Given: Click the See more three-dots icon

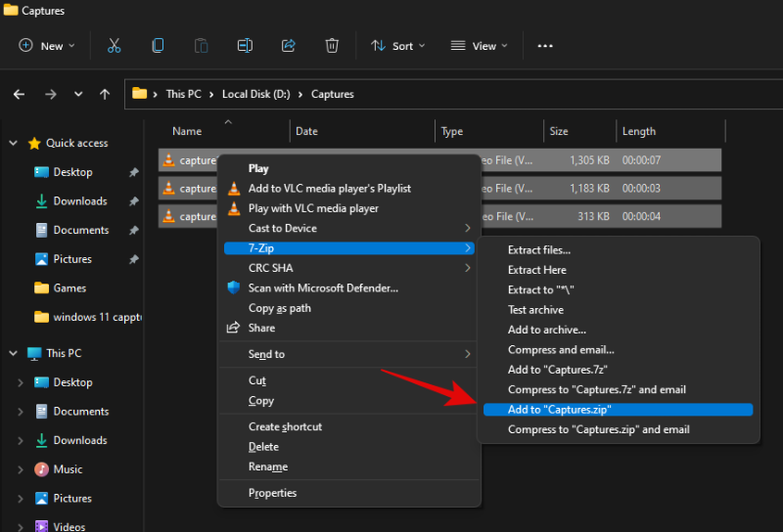Looking at the screenshot, I should (x=546, y=45).
